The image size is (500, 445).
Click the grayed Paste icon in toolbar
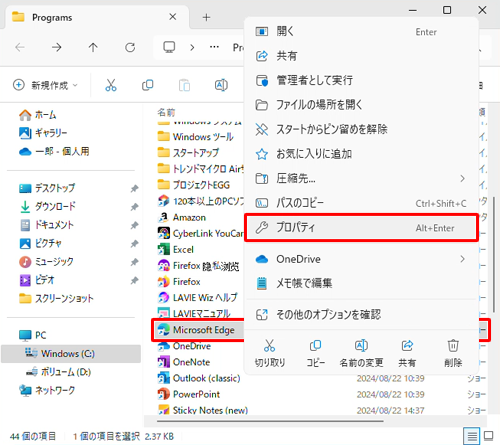[x=184, y=85]
